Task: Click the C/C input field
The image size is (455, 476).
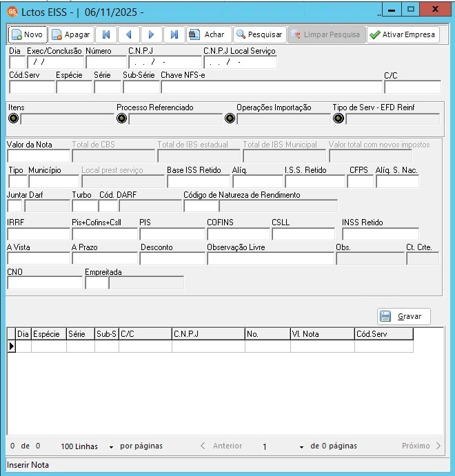Action: click(412, 87)
